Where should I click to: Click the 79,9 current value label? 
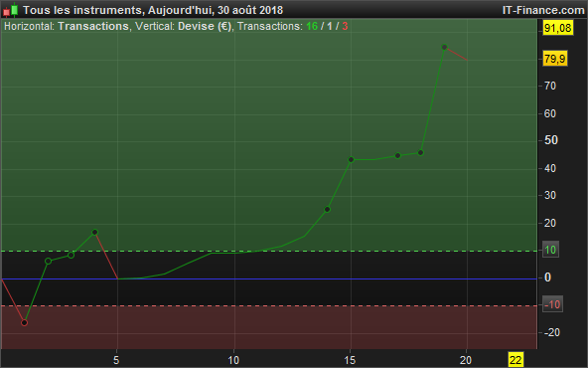point(555,59)
